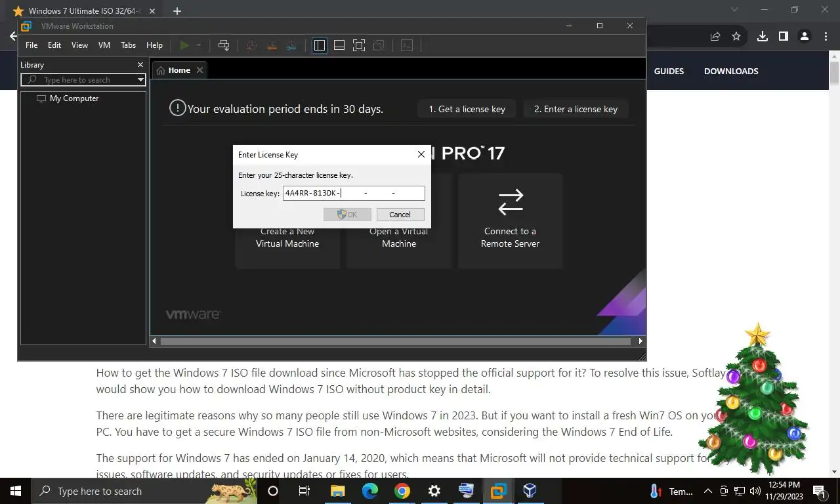This screenshot has height=504, width=840.
Task: Switch to Google Chrome in the taskbar
Action: (402, 491)
